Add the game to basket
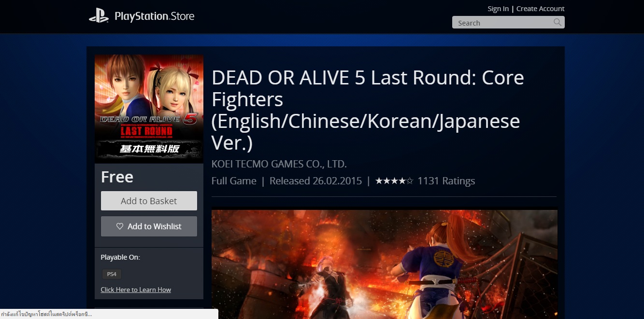This screenshot has width=644, height=319. click(149, 201)
